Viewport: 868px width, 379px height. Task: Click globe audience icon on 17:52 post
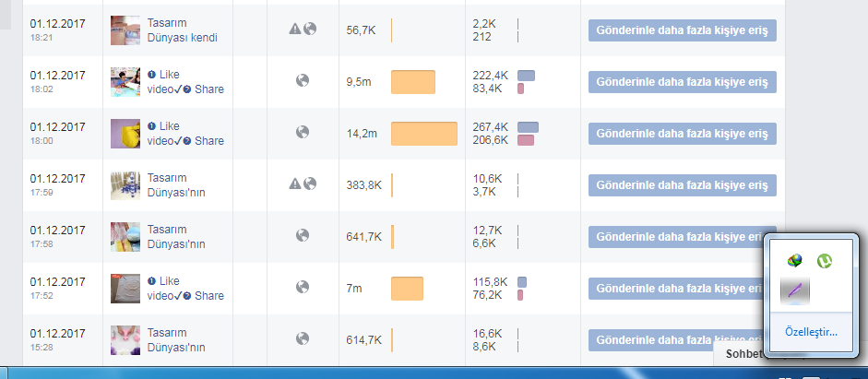point(303,287)
